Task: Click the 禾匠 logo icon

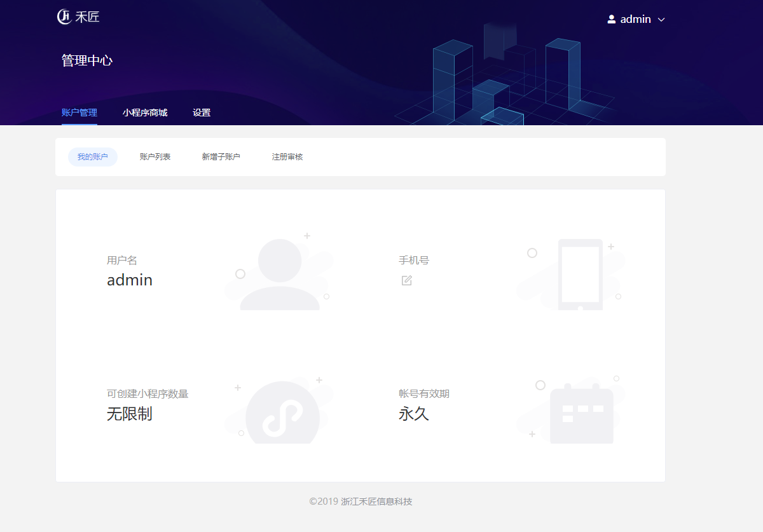Action: point(64,17)
